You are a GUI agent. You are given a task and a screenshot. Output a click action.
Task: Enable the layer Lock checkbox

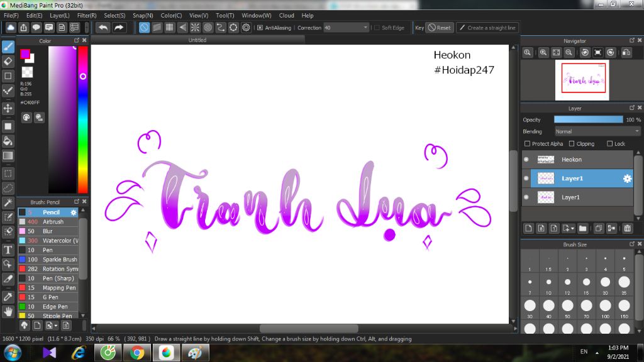tap(610, 144)
